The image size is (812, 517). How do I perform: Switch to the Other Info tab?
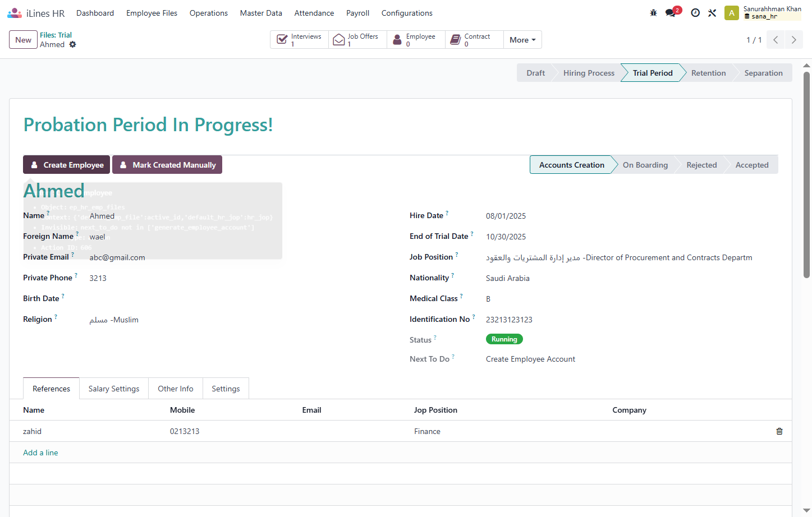[x=175, y=389]
